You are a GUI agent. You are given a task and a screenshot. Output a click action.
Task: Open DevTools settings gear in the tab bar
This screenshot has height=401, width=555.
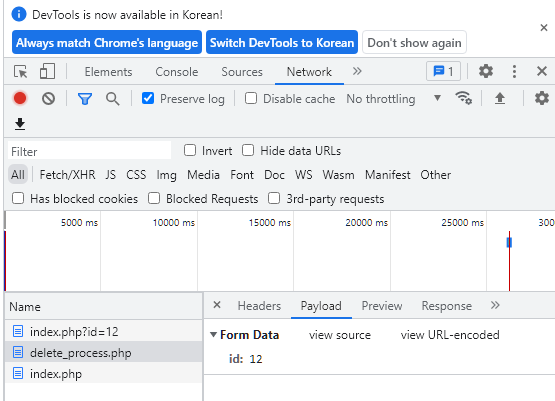point(486,71)
